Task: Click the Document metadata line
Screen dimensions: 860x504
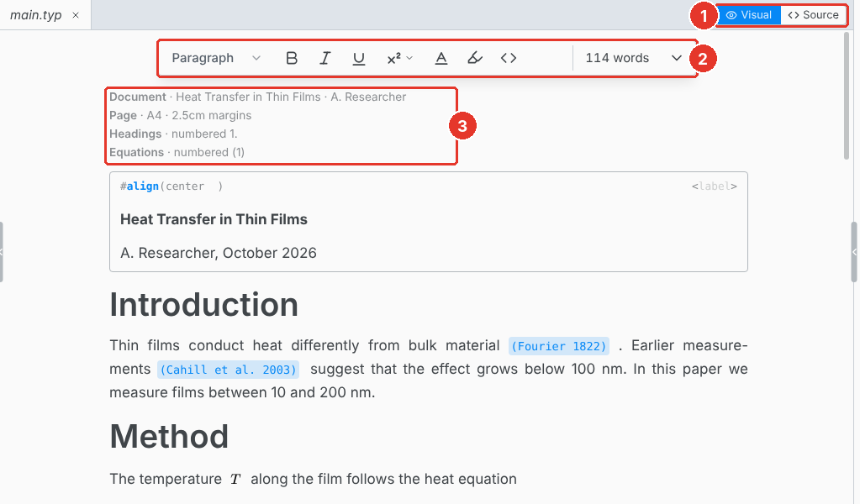Action: pos(258,97)
